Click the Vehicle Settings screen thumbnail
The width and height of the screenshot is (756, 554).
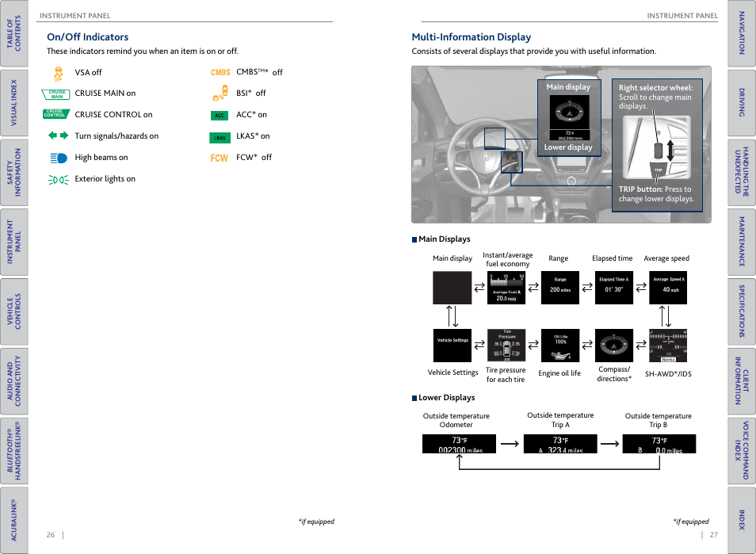coord(452,346)
